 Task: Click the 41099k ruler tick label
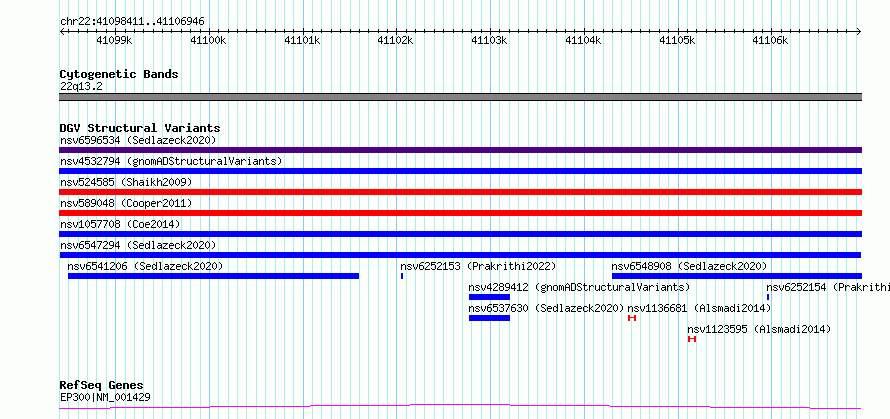(x=115, y=40)
